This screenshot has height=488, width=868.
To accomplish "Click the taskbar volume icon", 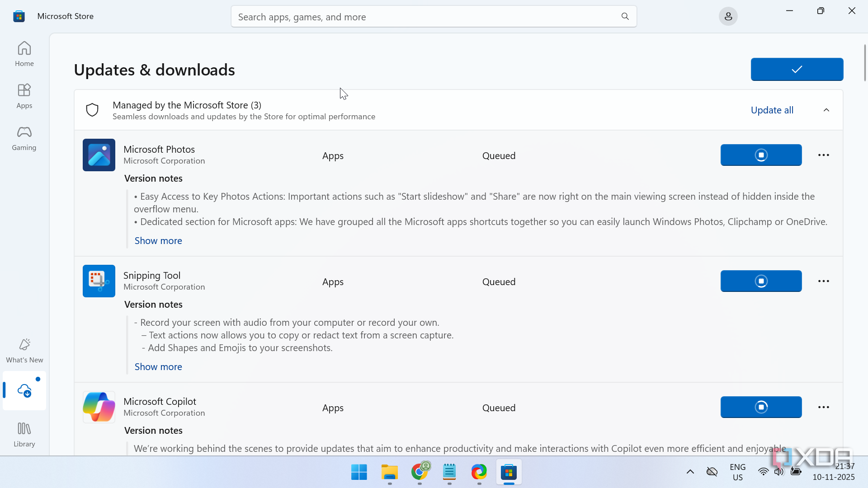I will click(778, 472).
